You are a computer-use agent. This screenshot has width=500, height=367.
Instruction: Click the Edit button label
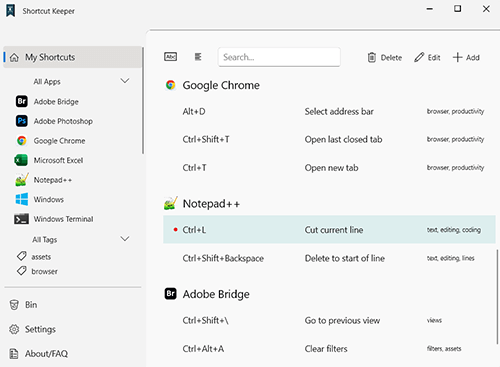click(434, 58)
